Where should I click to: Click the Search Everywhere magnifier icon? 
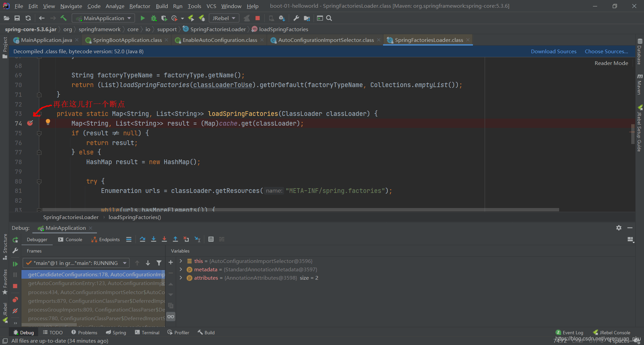(329, 18)
